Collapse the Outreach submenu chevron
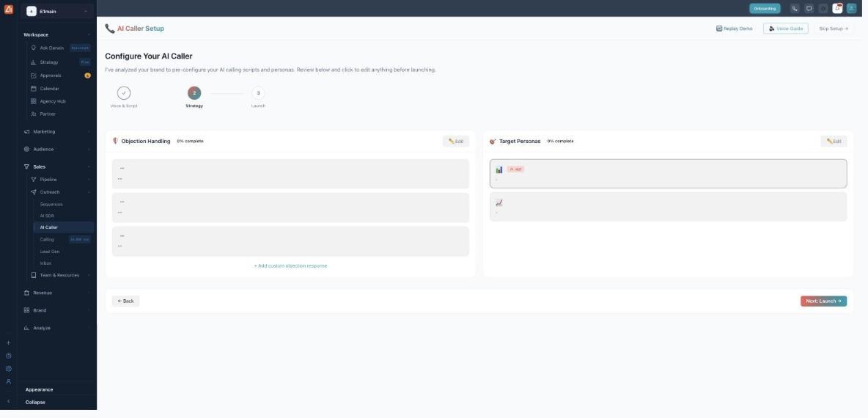Screen dimensions: 868x418 point(89,192)
